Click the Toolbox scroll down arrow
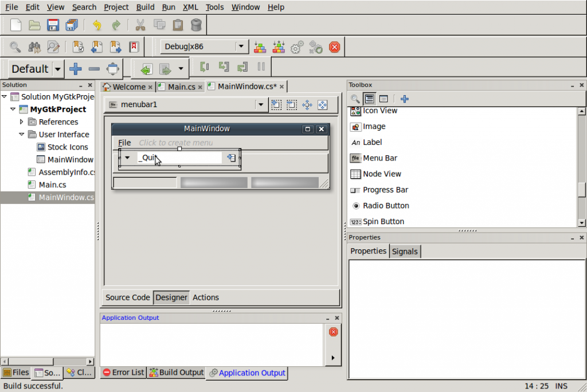The height and width of the screenshot is (392, 587). point(581,223)
